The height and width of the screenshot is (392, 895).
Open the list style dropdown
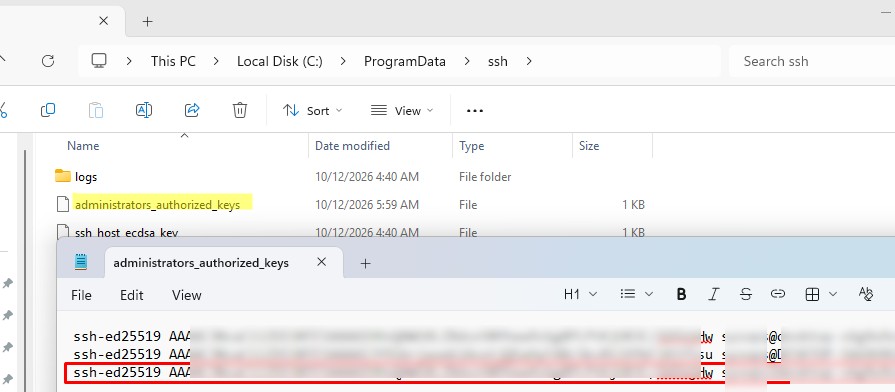pyautogui.click(x=636, y=294)
